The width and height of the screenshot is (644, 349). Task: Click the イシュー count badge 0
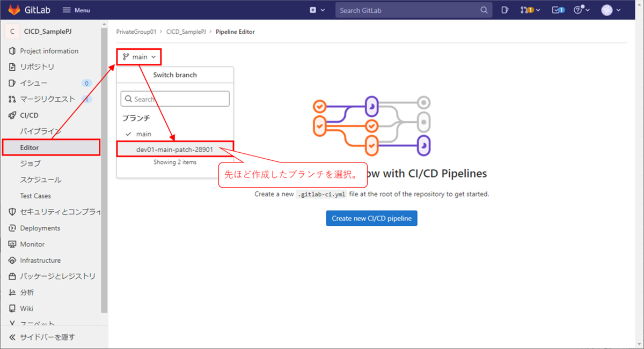click(86, 83)
